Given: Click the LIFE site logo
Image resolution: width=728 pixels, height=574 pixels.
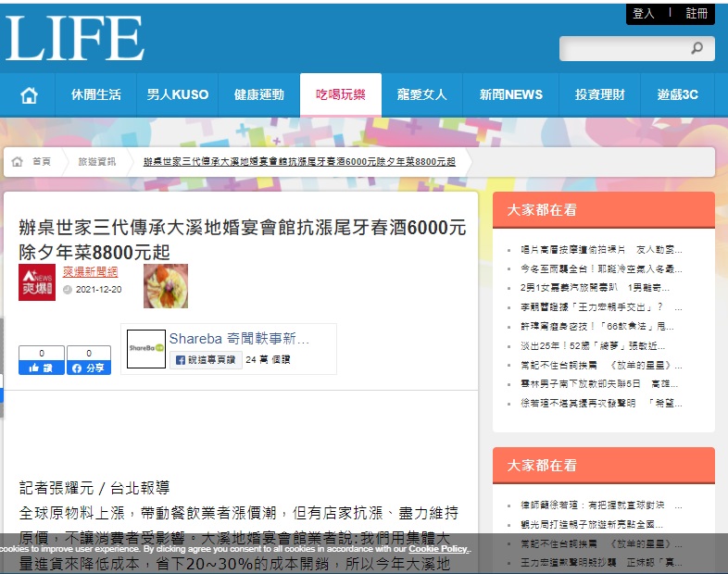Looking at the screenshot, I should [x=74, y=39].
